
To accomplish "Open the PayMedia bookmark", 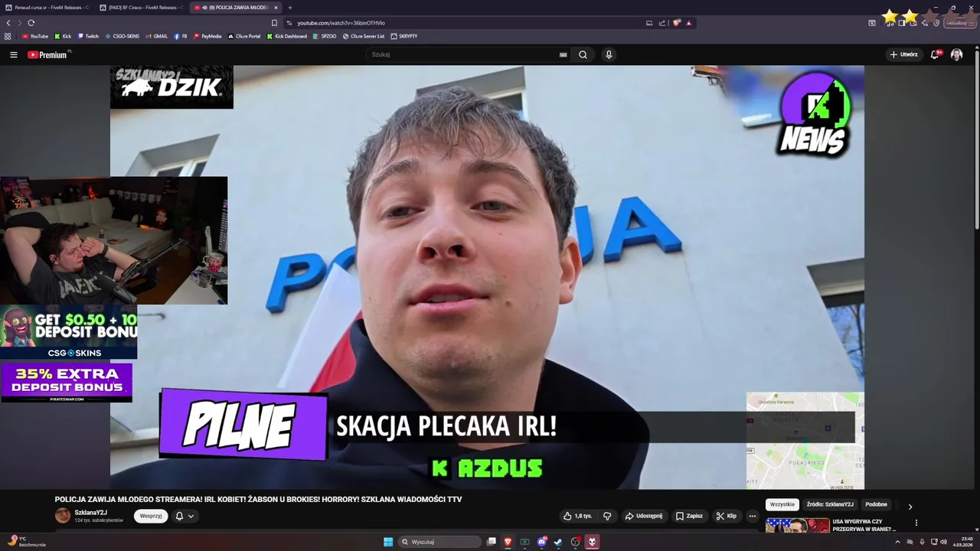I will point(207,36).
